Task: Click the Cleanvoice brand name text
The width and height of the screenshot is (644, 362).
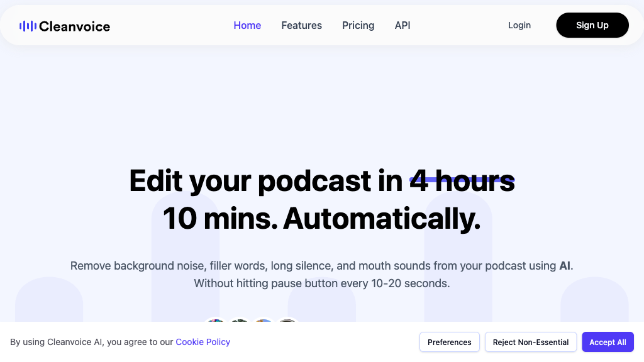Action: click(74, 26)
